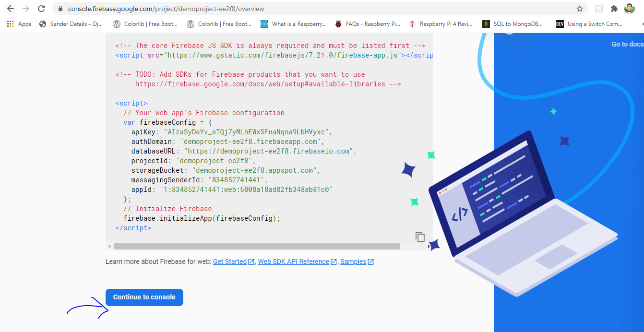Click the browser back arrow
Screen dimensions: 644x332
(x=11, y=9)
